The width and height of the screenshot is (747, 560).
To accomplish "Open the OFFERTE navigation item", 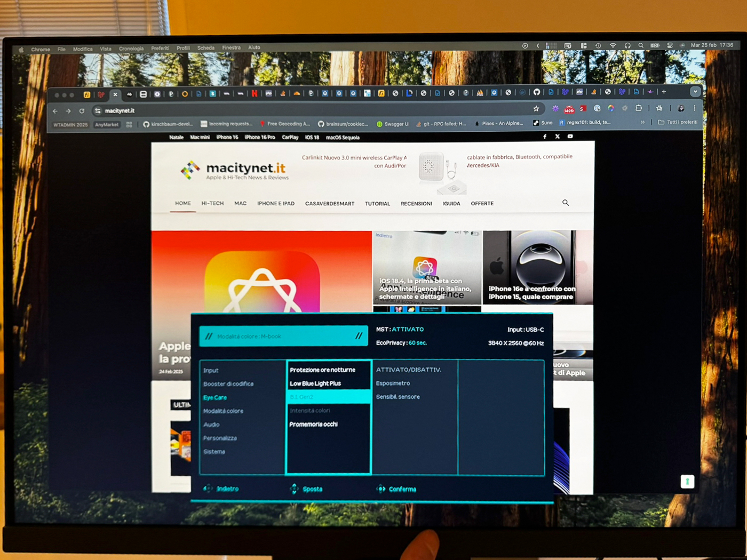I will [482, 203].
